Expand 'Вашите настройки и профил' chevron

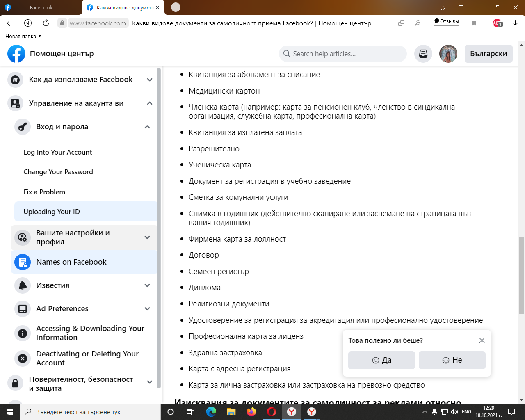147,237
